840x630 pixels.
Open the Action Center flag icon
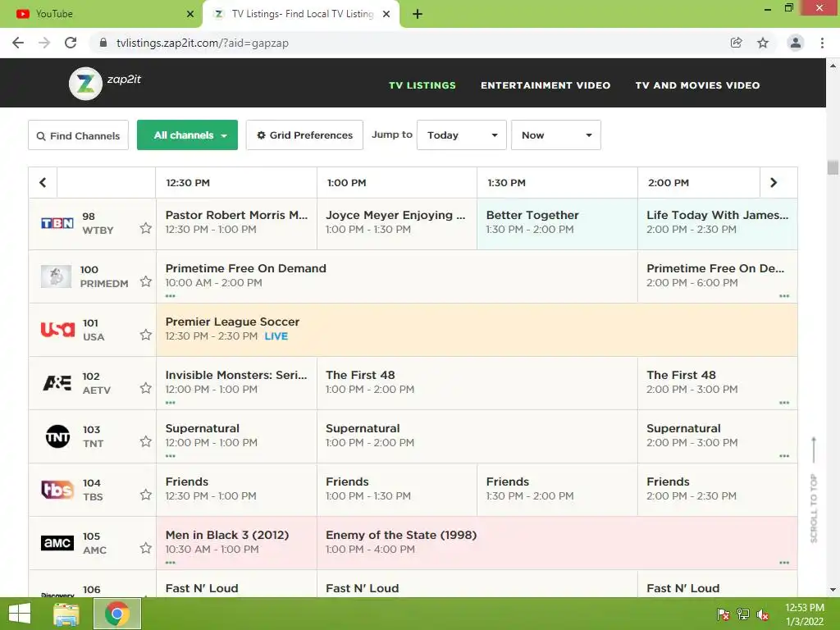tap(724, 614)
